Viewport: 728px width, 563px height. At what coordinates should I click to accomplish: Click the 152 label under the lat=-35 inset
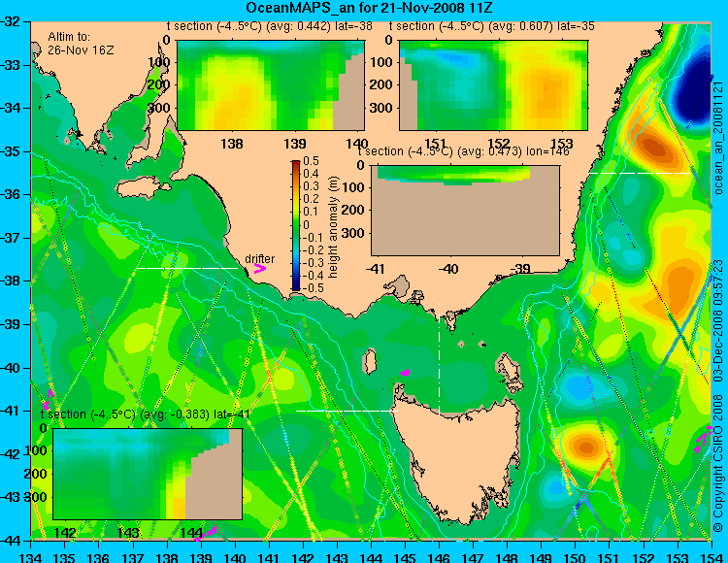499,144
